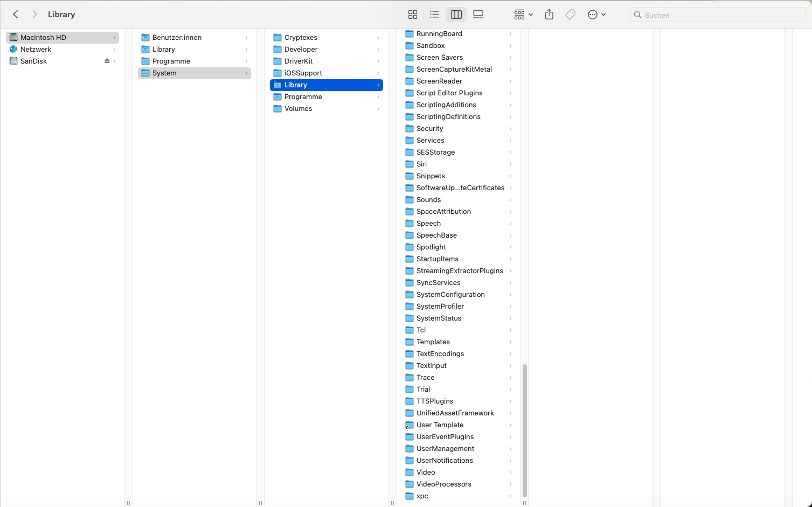Viewport: 812px width, 507px height.
Task: Select the Screen Savers folder icon
Action: (x=410, y=57)
